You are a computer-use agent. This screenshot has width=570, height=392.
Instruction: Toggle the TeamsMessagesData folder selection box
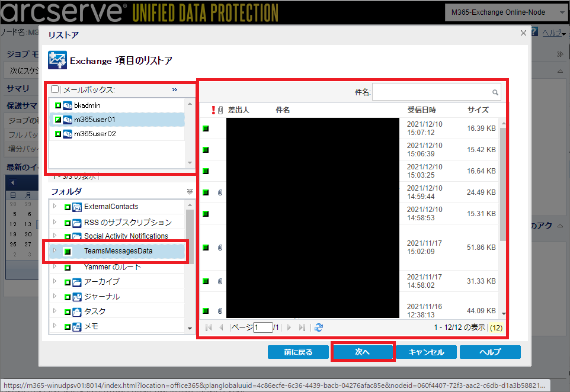click(x=68, y=252)
